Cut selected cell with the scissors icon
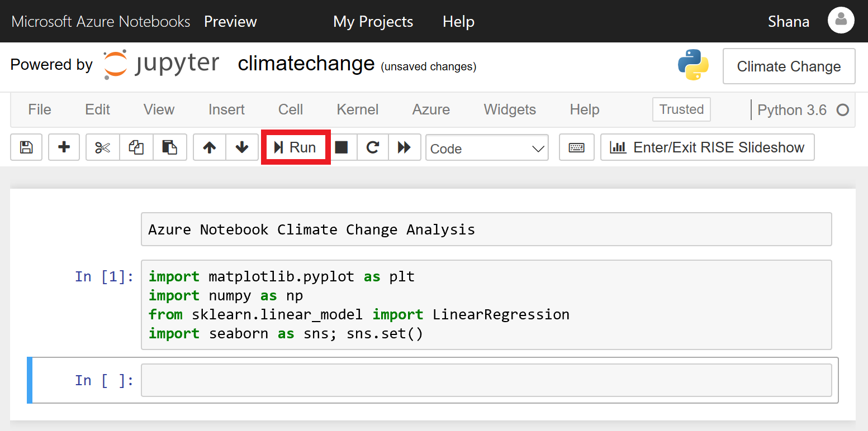The image size is (868, 431). [103, 147]
